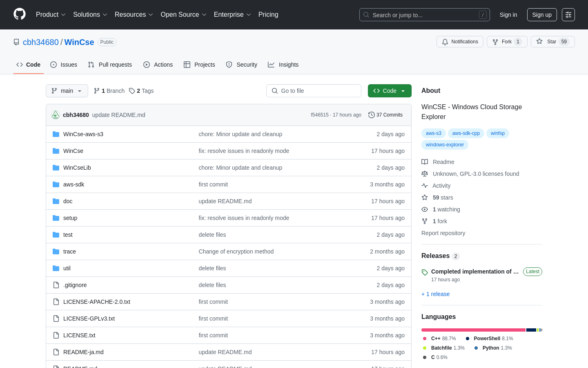Click the commit history clock icon
Viewport: 588px width, 368px height.
click(x=371, y=115)
